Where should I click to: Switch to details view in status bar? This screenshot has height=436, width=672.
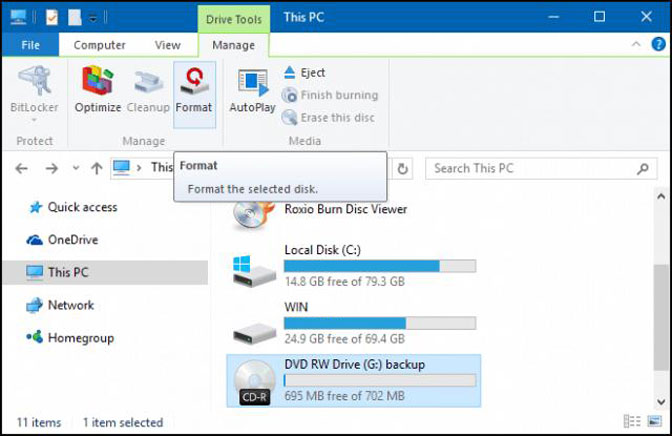(x=632, y=421)
